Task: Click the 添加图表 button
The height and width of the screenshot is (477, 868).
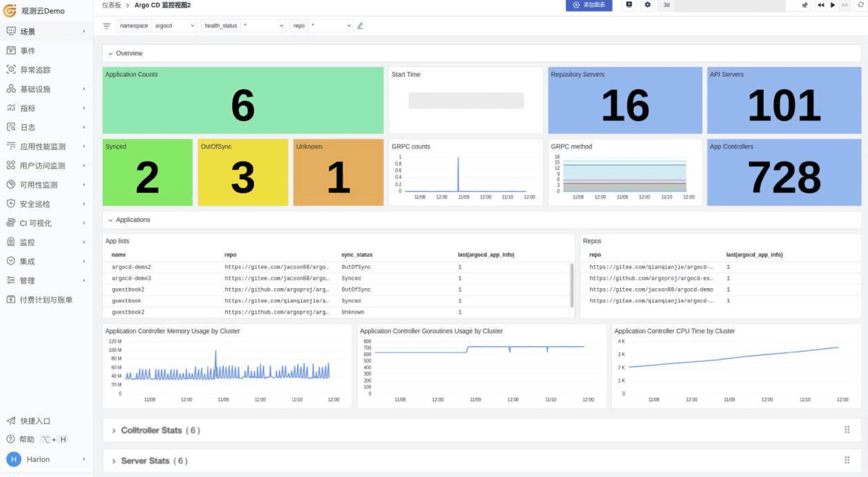Action: [x=589, y=5]
